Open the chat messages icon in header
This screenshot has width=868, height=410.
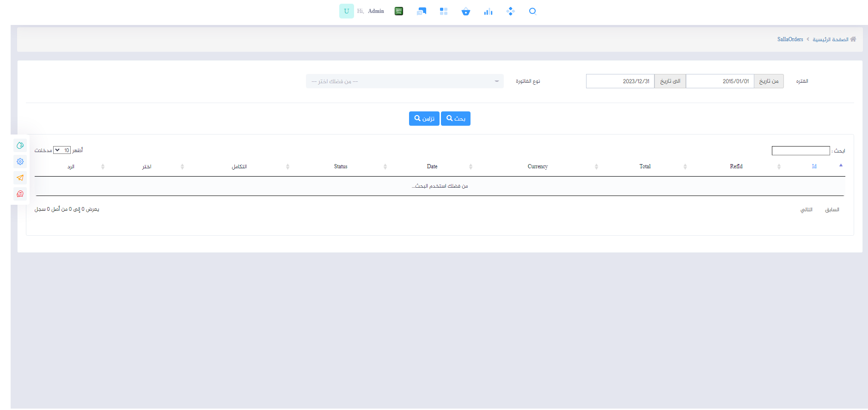point(421,12)
